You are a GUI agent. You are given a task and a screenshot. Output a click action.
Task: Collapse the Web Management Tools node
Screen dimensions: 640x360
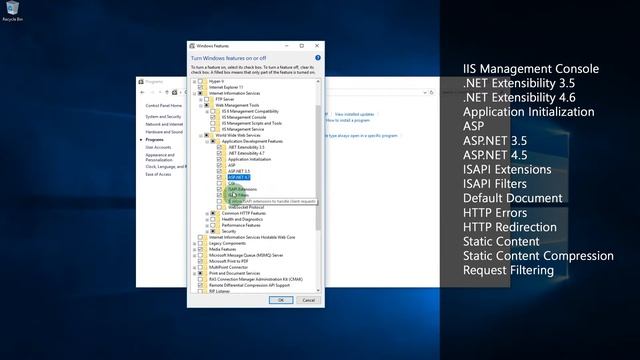point(200,105)
